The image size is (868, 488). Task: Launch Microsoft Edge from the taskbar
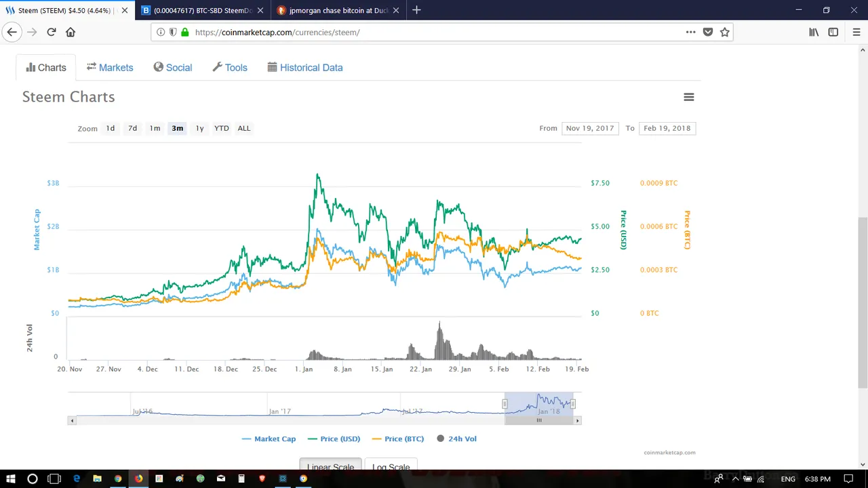[x=77, y=479]
